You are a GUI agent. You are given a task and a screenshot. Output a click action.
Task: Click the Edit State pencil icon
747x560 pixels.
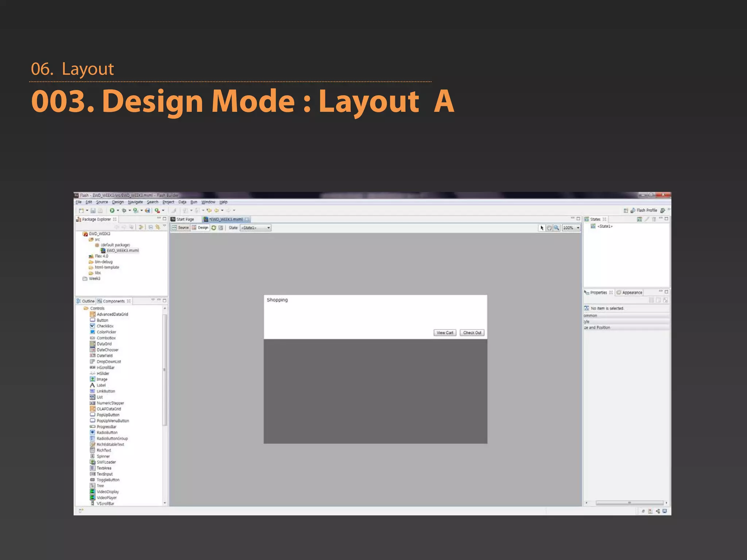pos(647,219)
